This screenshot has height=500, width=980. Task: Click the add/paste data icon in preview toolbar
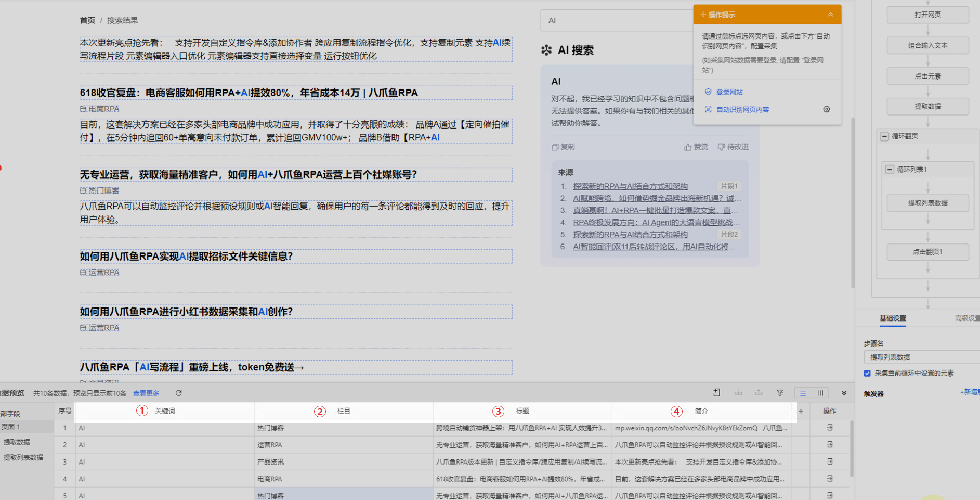point(717,393)
